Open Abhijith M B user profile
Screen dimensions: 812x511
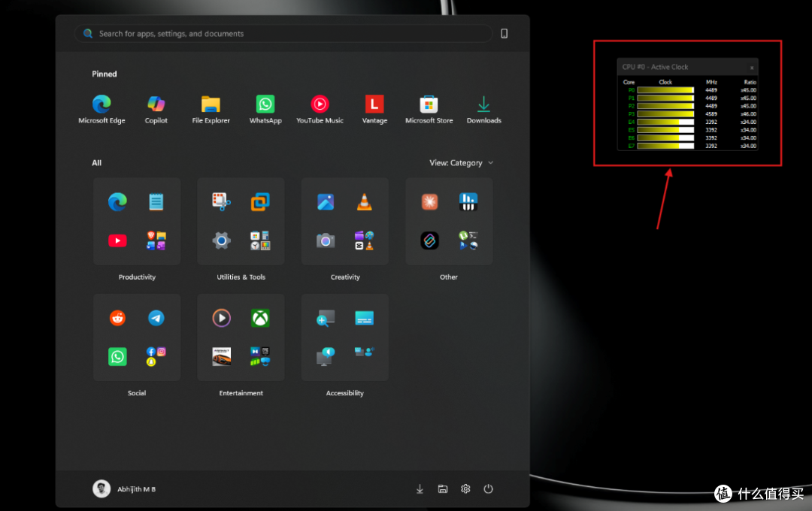(x=124, y=488)
